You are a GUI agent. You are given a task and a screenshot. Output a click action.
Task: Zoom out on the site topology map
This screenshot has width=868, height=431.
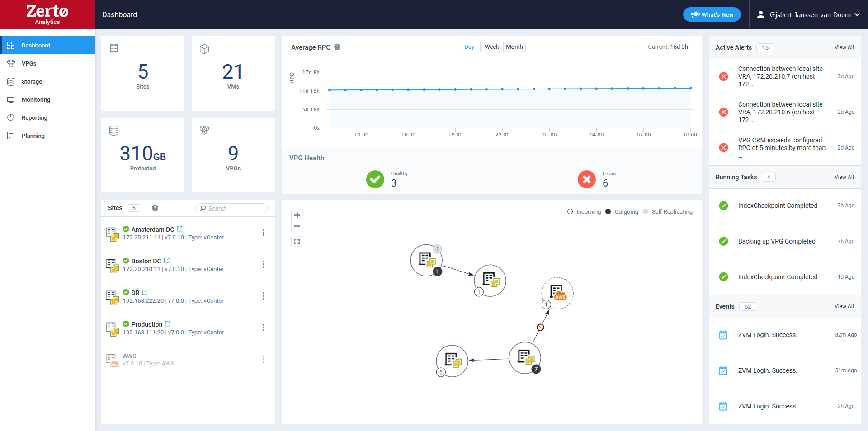(x=297, y=226)
